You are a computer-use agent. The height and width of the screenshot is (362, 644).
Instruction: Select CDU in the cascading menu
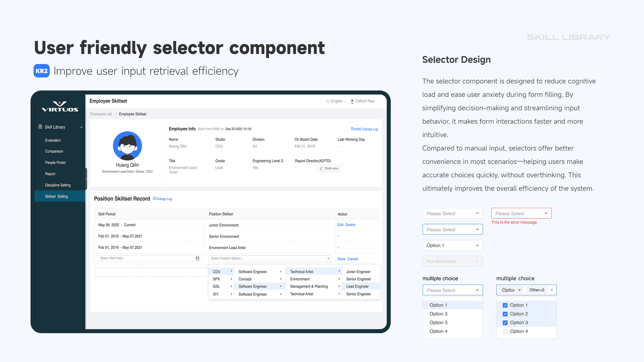pos(217,272)
